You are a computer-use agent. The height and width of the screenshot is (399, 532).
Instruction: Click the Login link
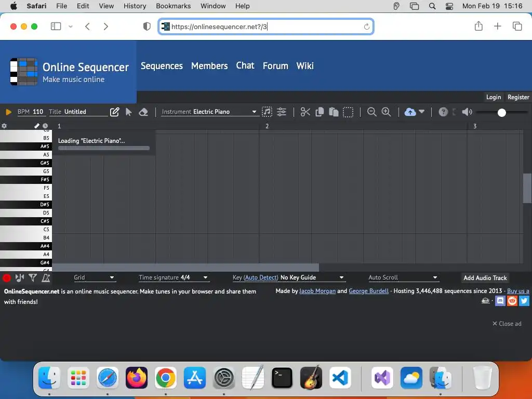click(494, 97)
